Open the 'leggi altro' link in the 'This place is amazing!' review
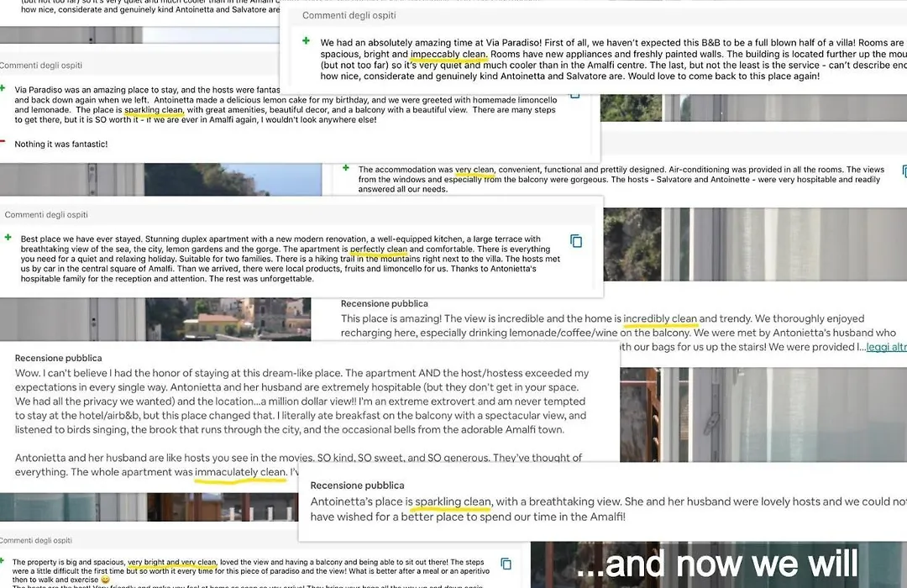 click(x=886, y=347)
